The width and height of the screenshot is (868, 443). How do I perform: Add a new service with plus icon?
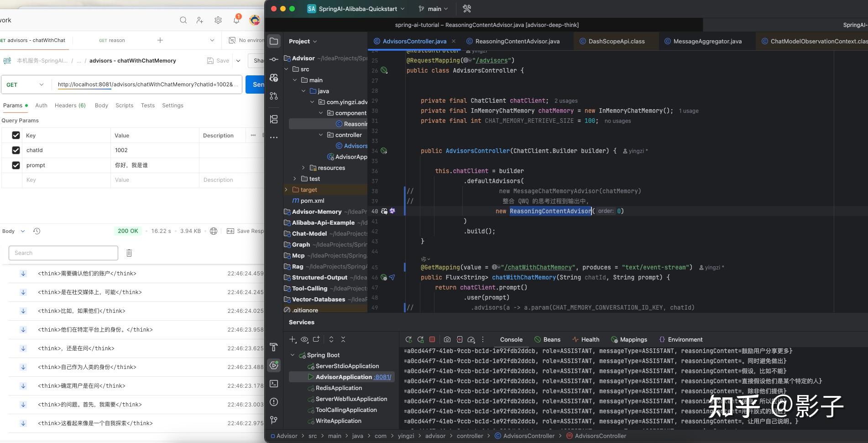[x=292, y=339]
